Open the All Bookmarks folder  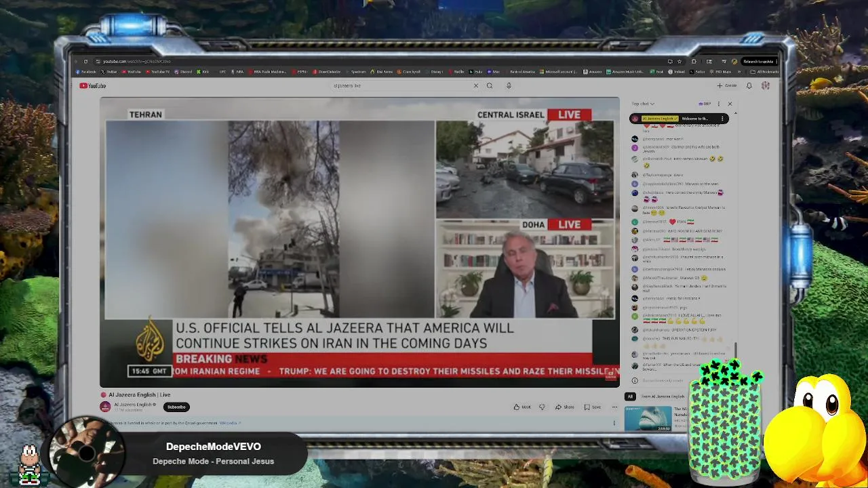pyautogui.click(x=764, y=72)
